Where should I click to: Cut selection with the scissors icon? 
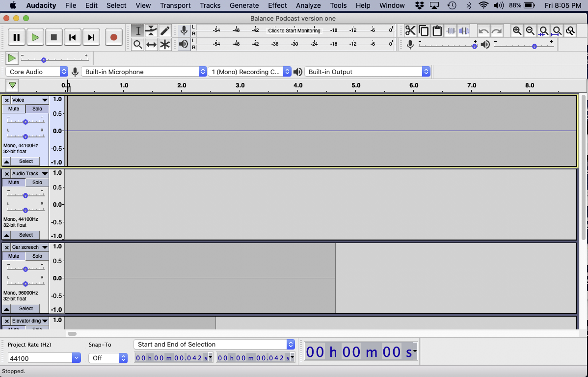point(410,31)
